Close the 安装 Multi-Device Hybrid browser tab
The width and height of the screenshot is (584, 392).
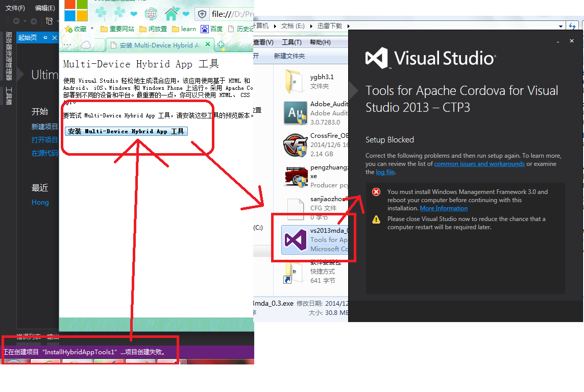208,44
